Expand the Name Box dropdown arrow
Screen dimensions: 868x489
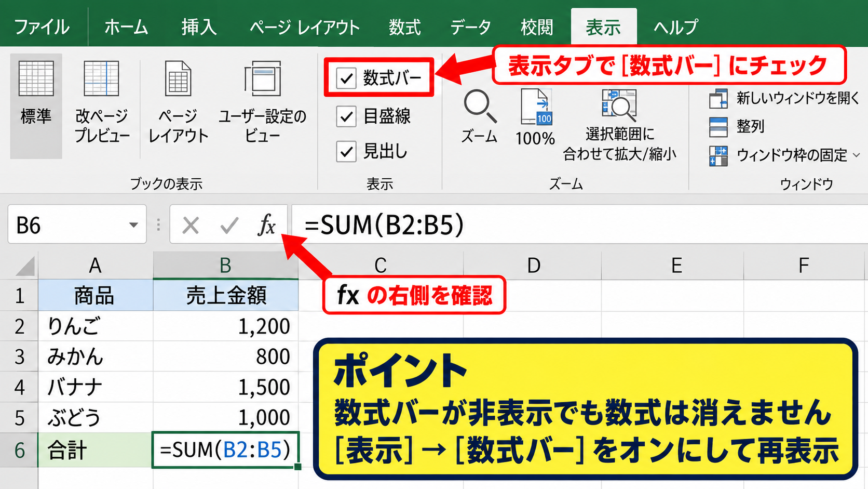coord(133,225)
